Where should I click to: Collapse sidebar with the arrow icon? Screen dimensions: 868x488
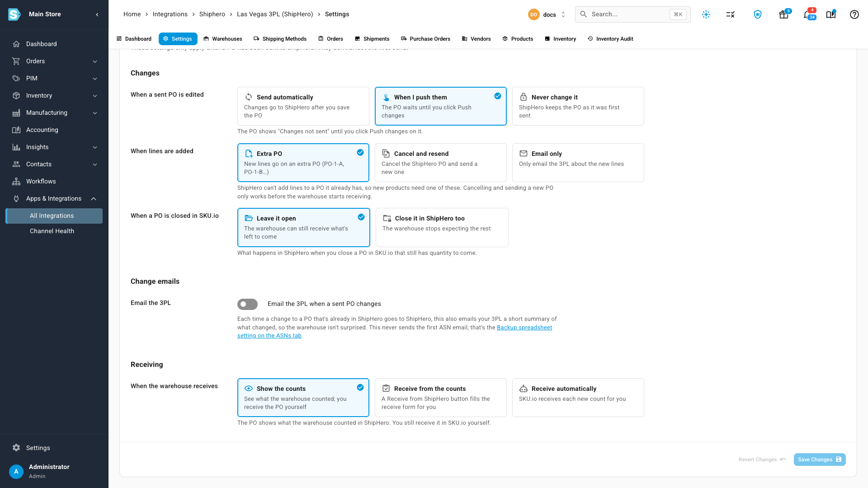pyautogui.click(x=97, y=14)
